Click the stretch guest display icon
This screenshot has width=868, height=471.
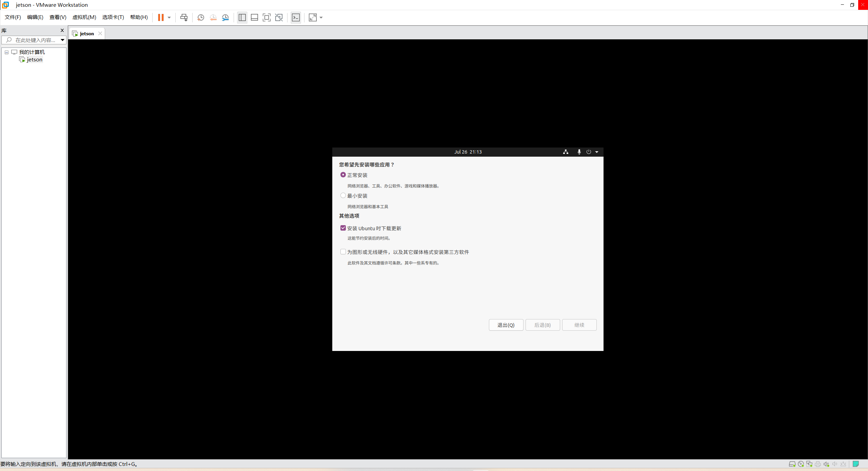click(x=313, y=18)
